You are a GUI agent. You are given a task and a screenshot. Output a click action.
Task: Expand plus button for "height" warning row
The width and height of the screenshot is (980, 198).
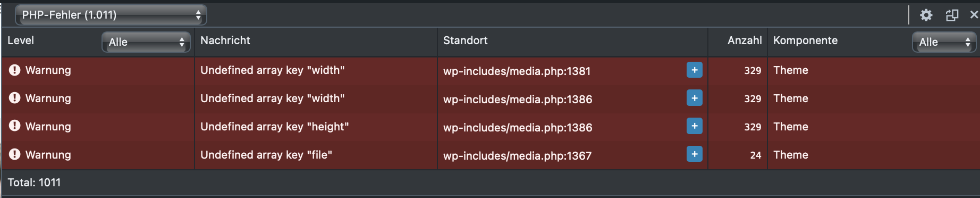click(x=695, y=126)
